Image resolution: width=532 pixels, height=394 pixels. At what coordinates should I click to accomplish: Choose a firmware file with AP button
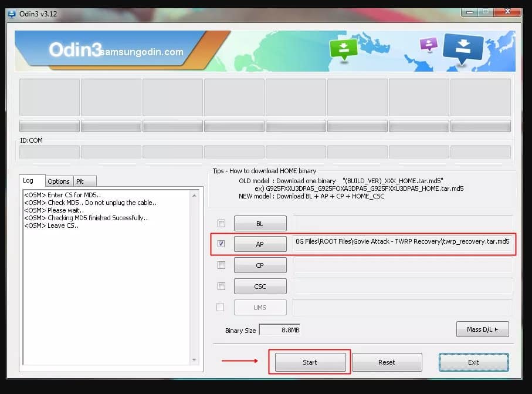[x=260, y=244]
